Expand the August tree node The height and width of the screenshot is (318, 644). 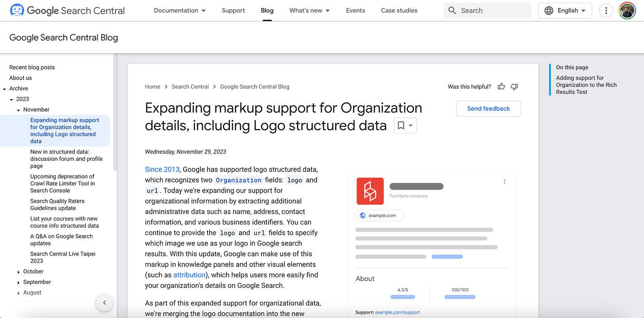pos(19,293)
